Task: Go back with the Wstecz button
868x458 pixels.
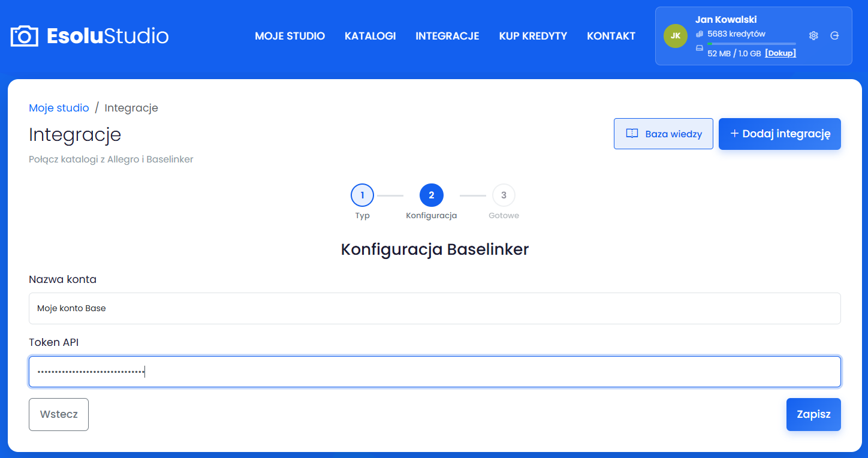Action: pyautogui.click(x=59, y=414)
